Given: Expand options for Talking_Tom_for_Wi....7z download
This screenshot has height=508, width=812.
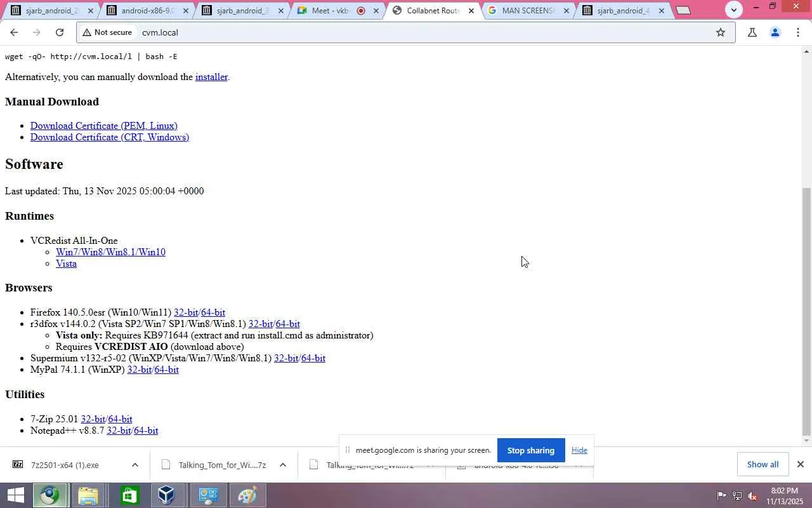Looking at the screenshot, I should [283, 465].
